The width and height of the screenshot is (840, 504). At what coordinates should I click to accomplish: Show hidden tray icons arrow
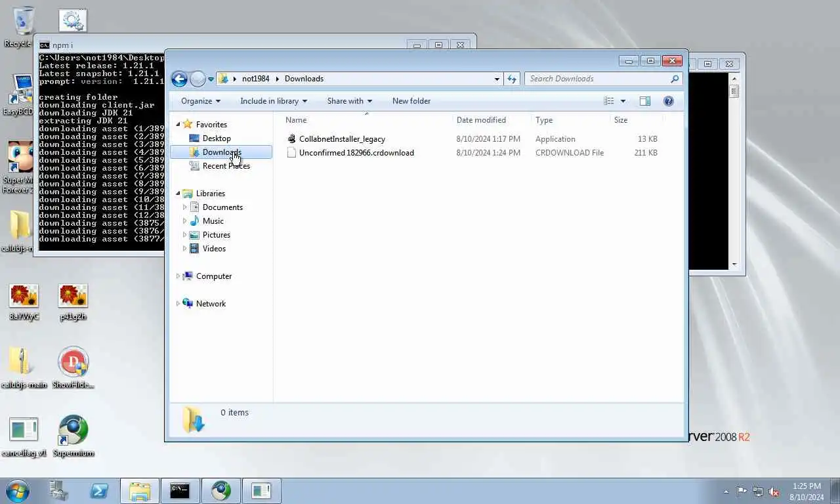(726, 492)
